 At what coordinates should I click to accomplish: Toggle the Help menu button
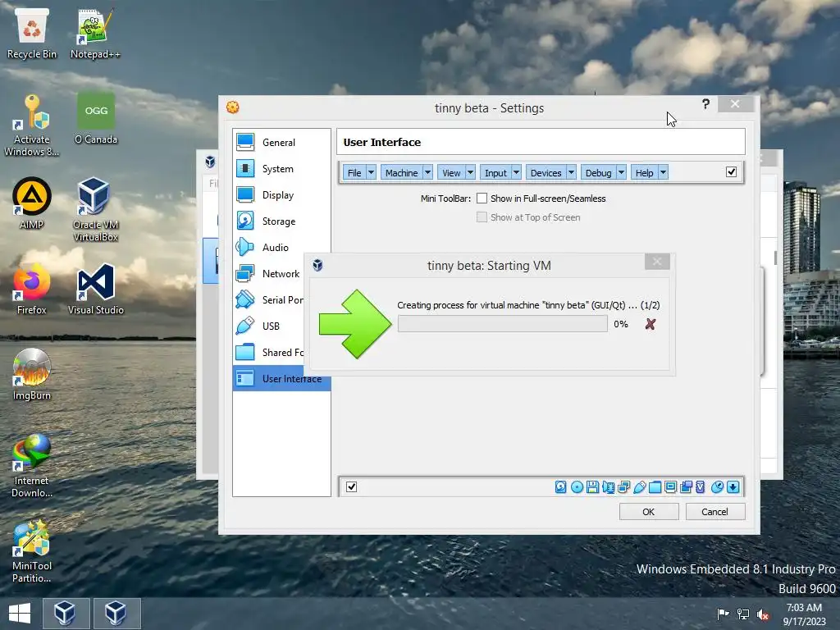645,172
